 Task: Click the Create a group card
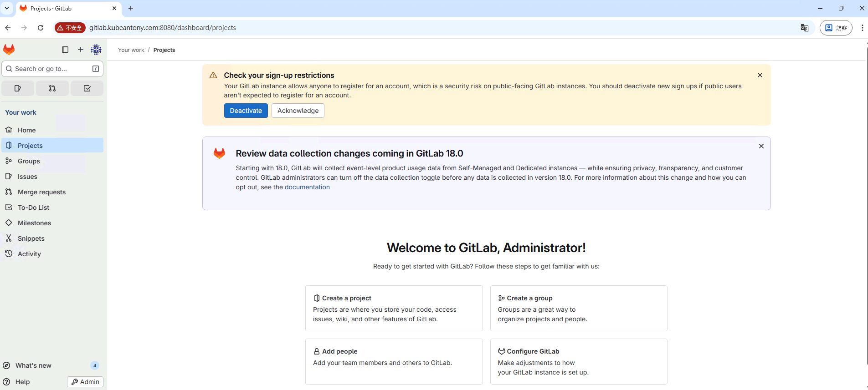[579, 308]
